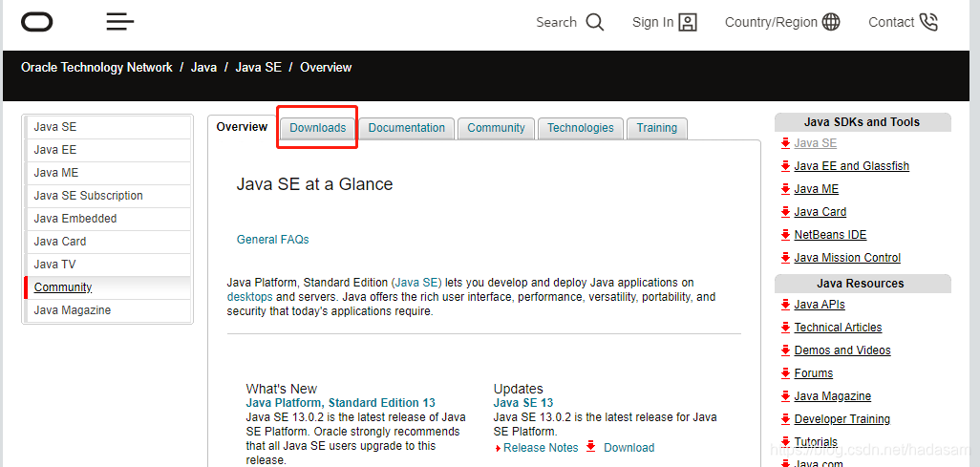This screenshot has height=467, width=980.
Task: Open the Release Notes link
Action: click(x=541, y=448)
